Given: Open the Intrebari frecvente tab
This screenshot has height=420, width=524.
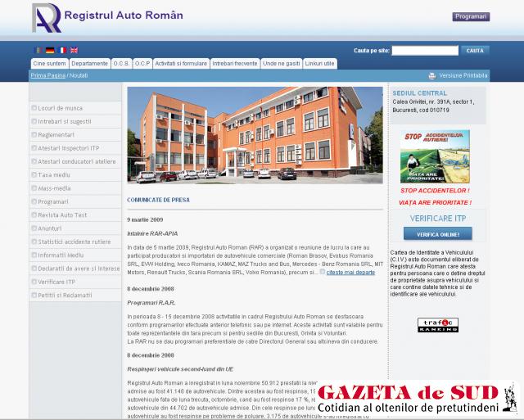Looking at the screenshot, I should 235,64.
